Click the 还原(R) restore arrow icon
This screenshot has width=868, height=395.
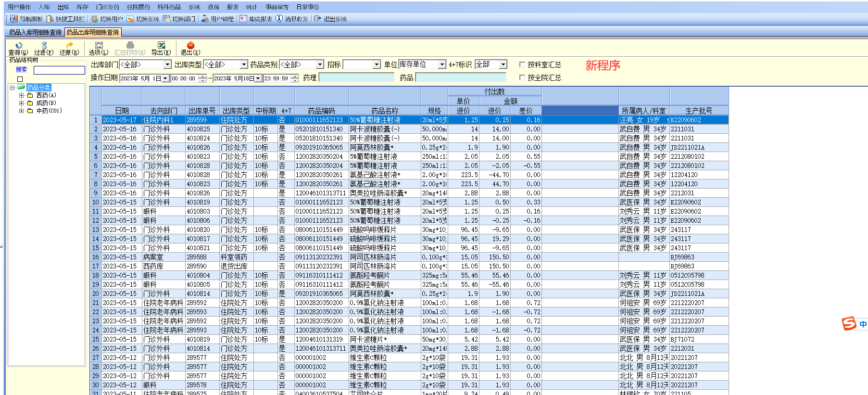pos(69,45)
